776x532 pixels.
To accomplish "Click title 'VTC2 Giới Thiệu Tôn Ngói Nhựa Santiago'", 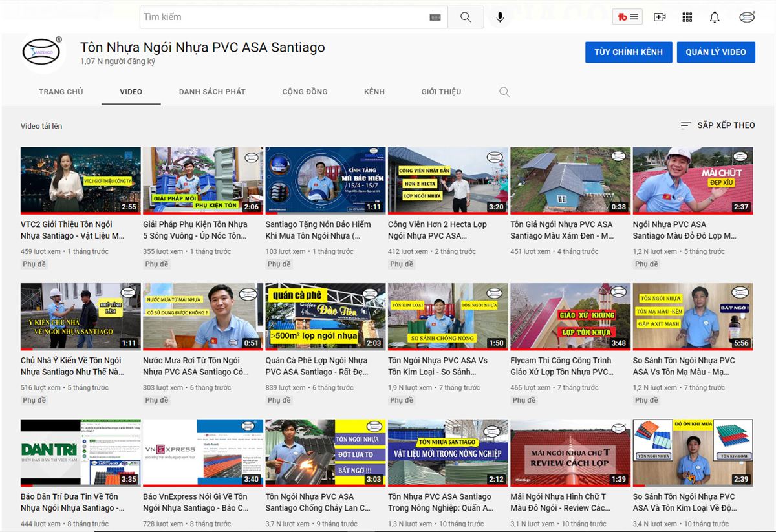I will 72,230.
